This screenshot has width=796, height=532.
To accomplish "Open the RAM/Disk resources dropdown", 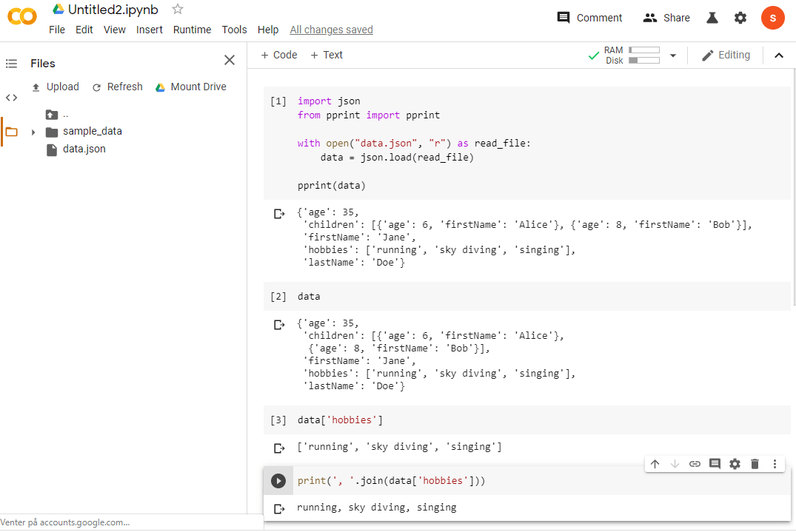I will tap(672, 55).
